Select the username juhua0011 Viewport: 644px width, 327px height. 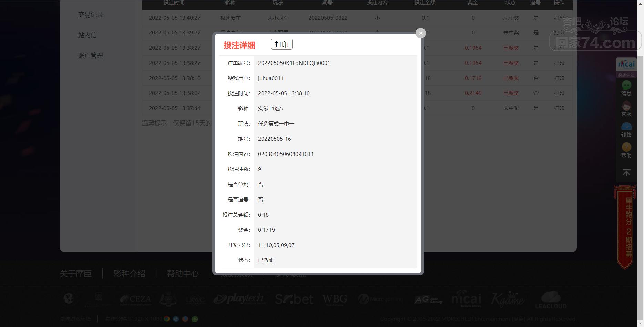[x=271, y=78]
